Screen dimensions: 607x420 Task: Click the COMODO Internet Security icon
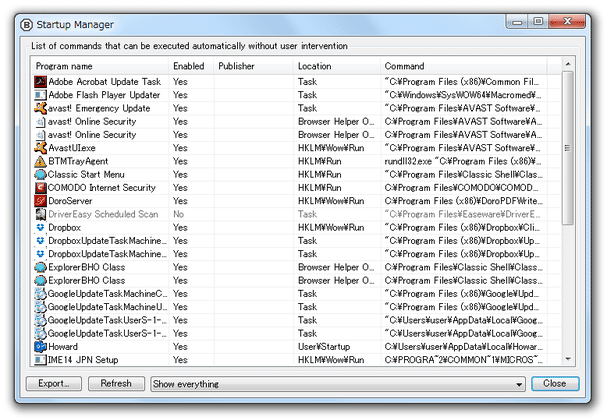(x=40, y=188)
